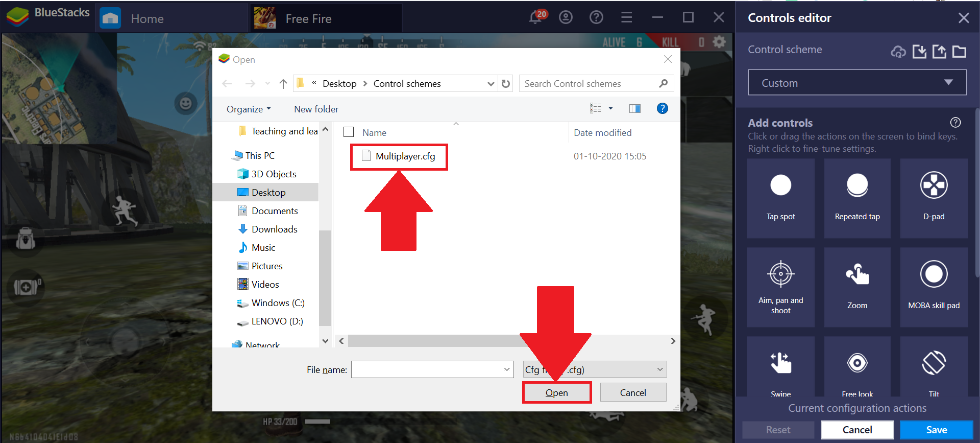The width and height of the screenshot is (980, 443).
Task: Click the New folder command
Action: 316,109
